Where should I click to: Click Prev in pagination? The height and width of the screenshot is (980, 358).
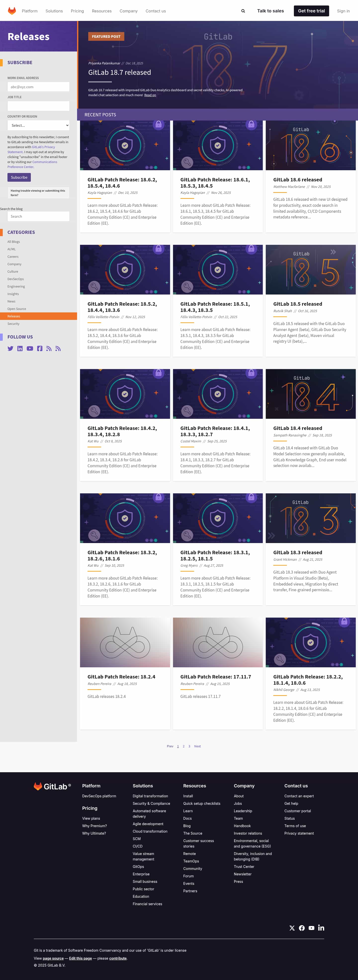coord(170,746)
